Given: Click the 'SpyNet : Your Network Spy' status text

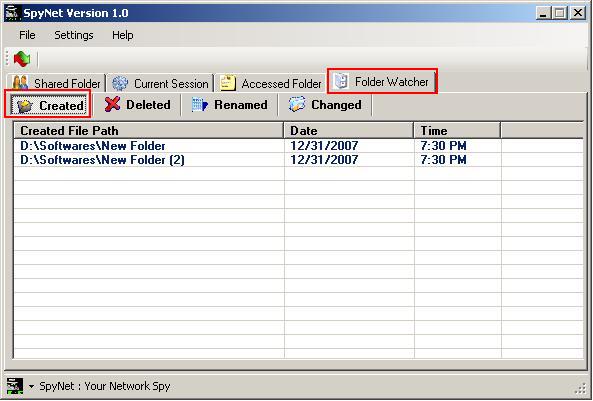Looking at the screenshot, I should point(105,386).
